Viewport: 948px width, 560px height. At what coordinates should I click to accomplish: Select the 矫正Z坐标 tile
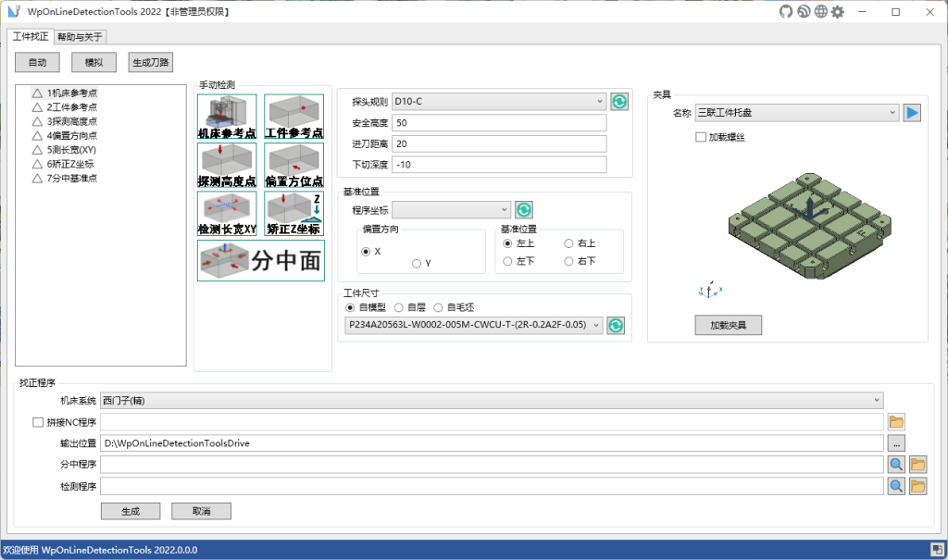coord(293,214)
